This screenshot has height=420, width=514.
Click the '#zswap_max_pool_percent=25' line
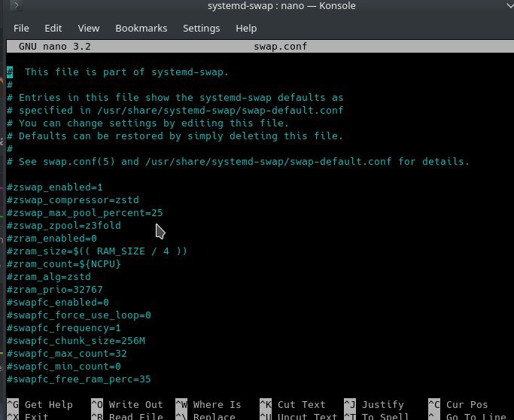click(85, 213)
